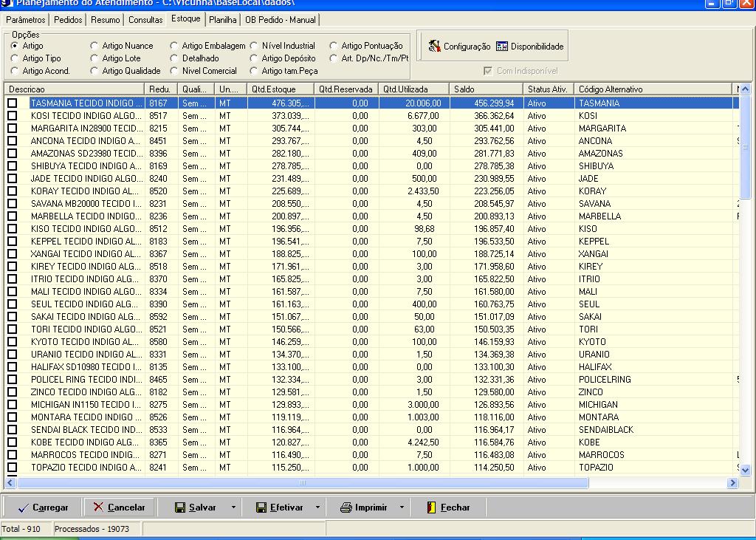Click the Salvar floppy disk icon
The image size is (756, 540).
[180, 507]
